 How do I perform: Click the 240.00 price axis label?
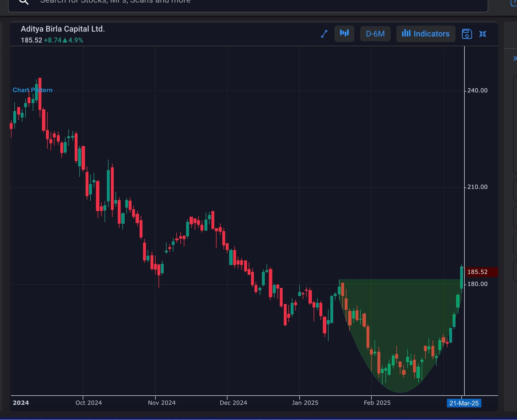point(477,90)
